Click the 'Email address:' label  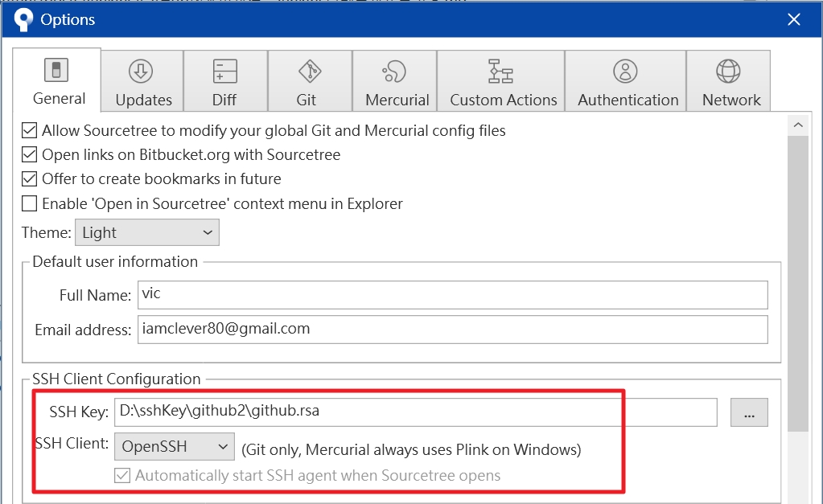click(x=83, y=330)
